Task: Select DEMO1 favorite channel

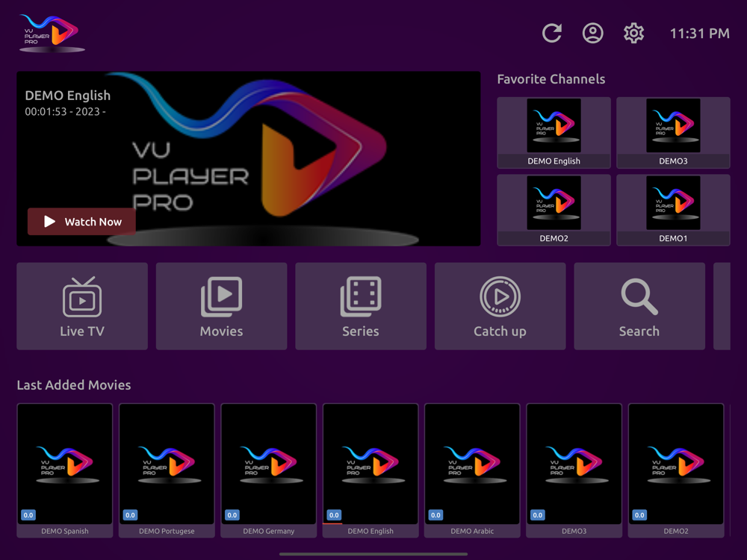Action: click(x=673, y=210)
